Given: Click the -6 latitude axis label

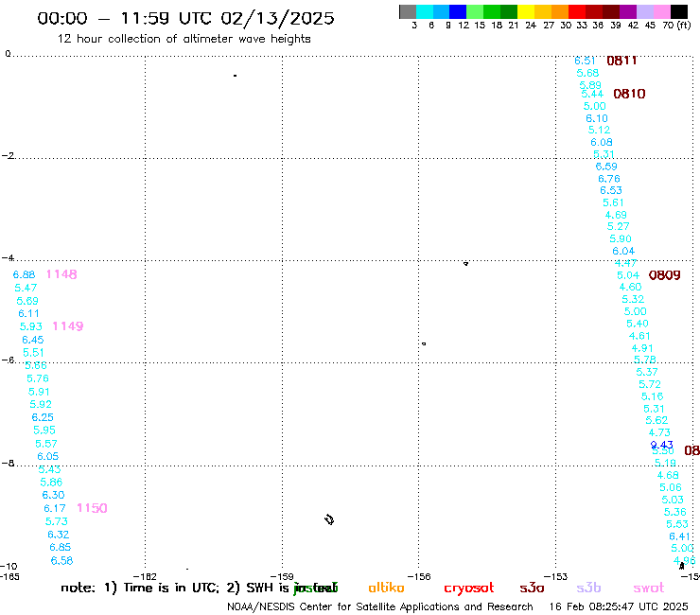Looking at the screenshot, I should tap(8, 360).
